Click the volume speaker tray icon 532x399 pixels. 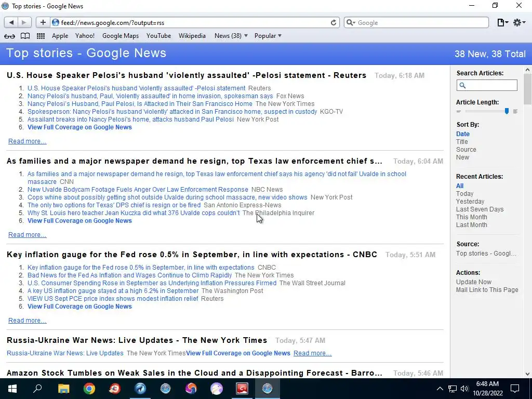(464, 389)
